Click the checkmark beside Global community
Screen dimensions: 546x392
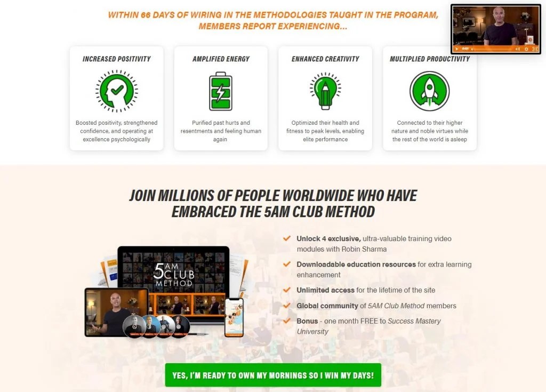[x=286, y=306]
